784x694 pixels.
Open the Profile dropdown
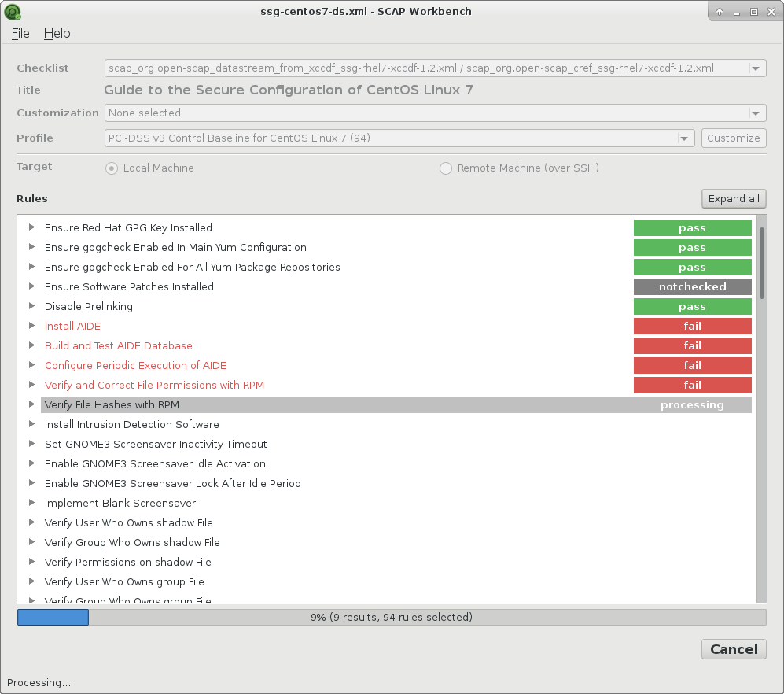399,138
